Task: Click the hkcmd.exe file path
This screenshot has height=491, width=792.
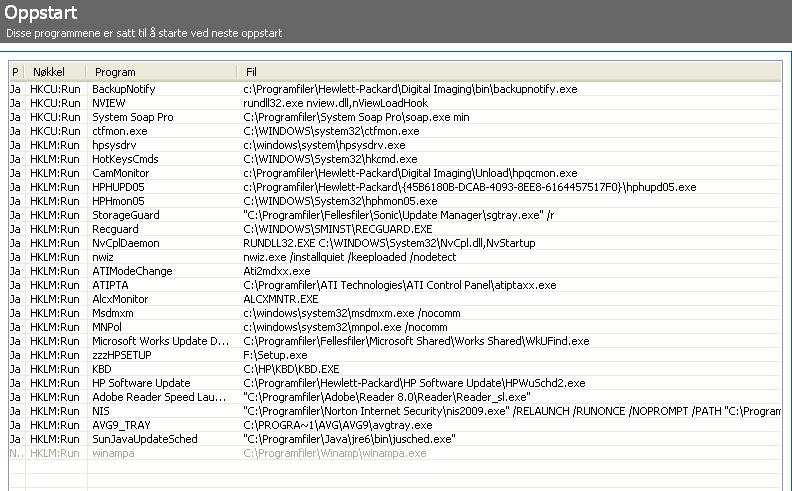Action: click(330, 159)
